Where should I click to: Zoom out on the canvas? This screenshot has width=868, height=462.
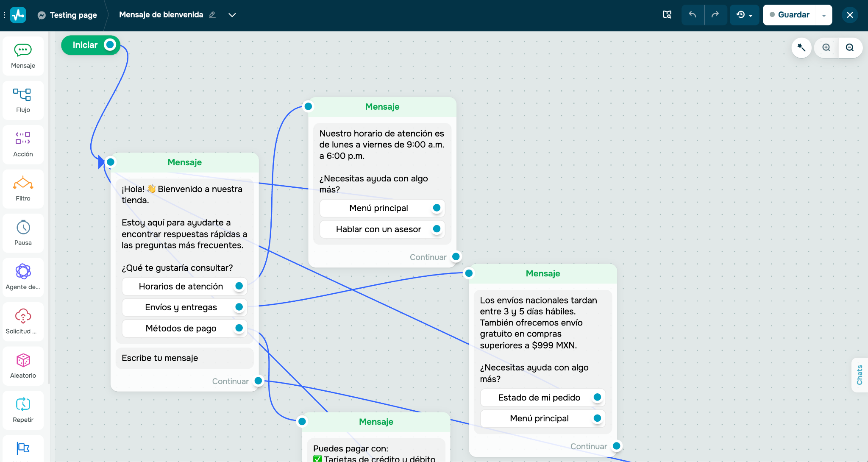[x=850, y=47]
